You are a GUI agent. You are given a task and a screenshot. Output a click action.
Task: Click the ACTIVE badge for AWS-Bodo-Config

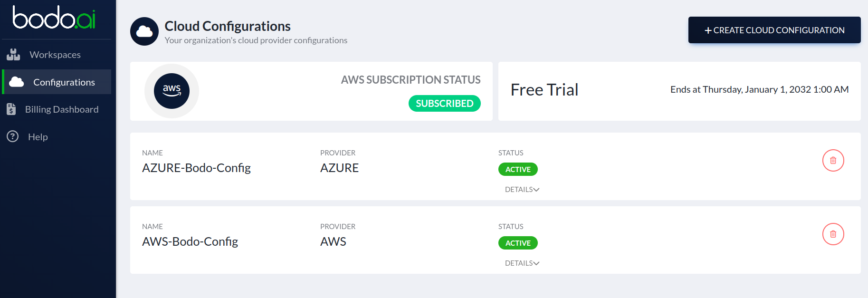(518, 243)
